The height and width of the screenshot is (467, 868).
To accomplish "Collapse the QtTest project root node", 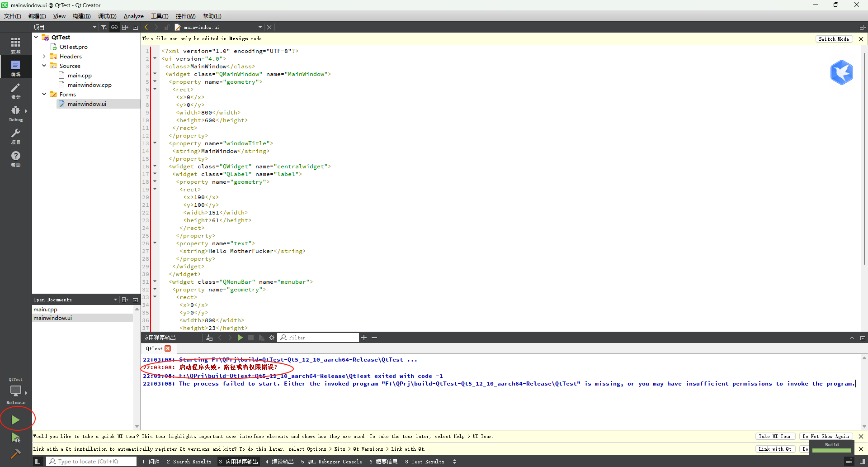I will point(36,37).
